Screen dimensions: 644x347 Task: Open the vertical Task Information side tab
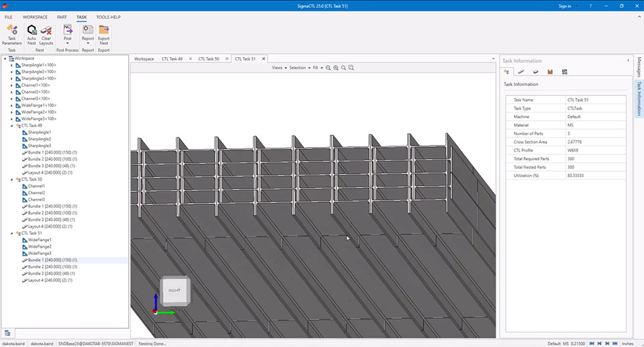pos(639,99)
